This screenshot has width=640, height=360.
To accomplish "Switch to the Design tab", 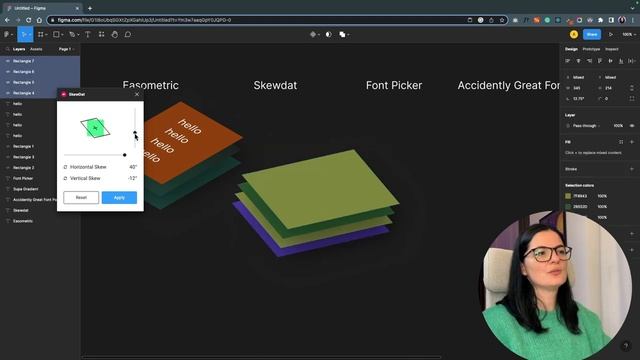I will (571, 49).
